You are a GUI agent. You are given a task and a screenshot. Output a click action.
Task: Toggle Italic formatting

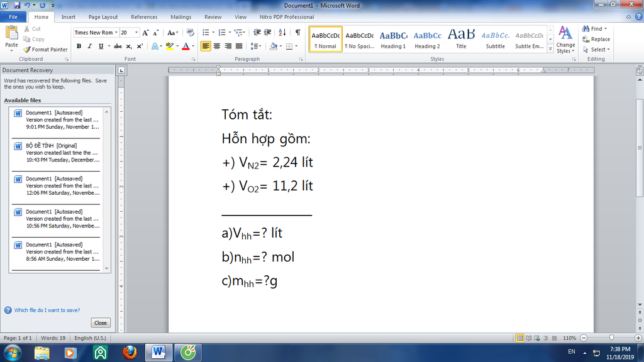(x=89, y=47)
